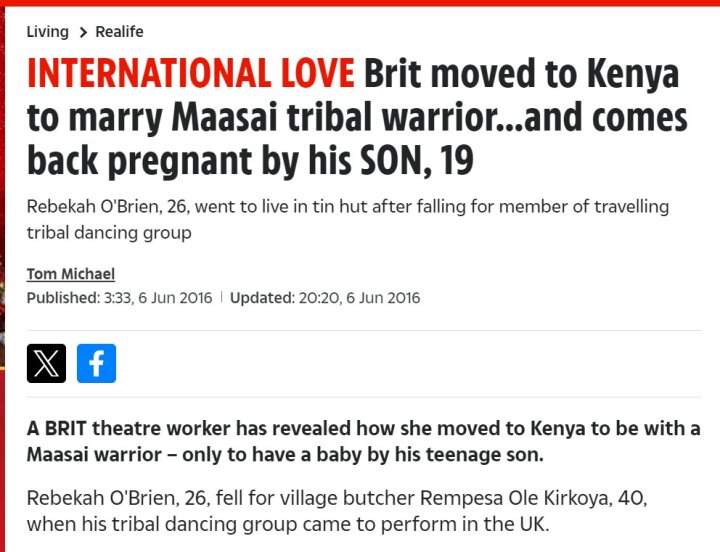This screenshot has height=552, width=720.
Task: Share article on X (Twitter)
Action: (46, 363)
